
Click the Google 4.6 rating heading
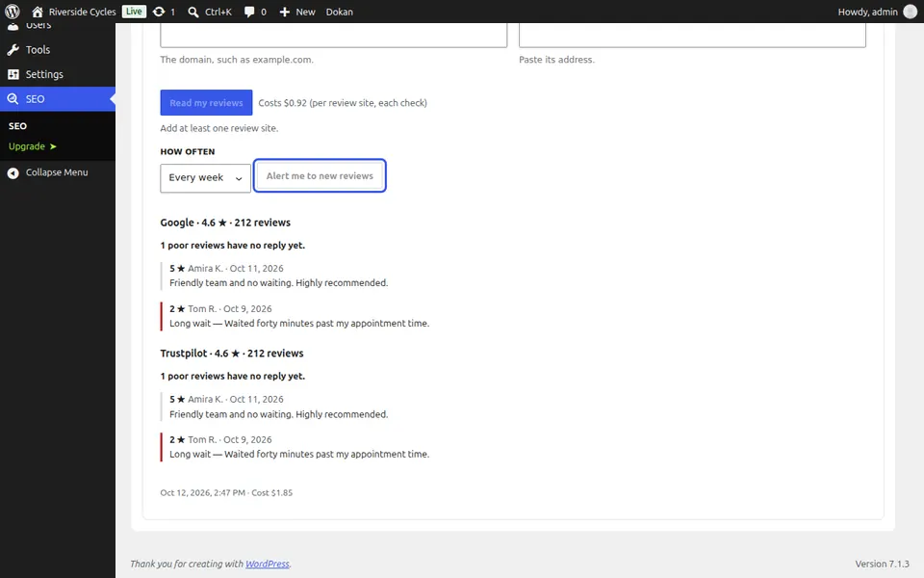coord(225,223)
